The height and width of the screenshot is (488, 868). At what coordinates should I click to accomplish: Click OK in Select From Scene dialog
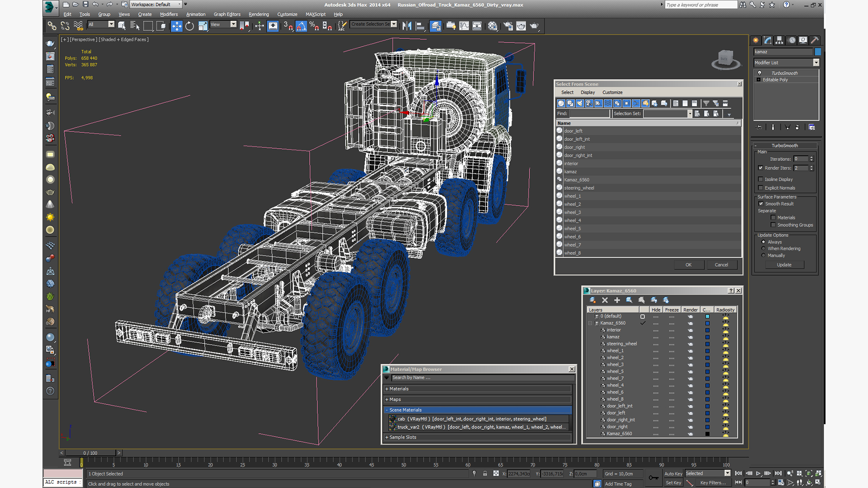[x=689, y=265]
